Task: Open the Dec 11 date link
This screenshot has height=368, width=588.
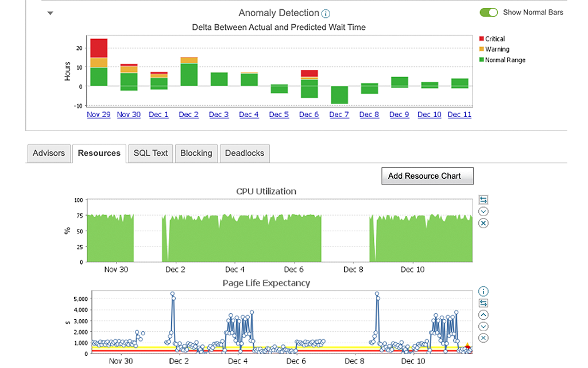Action: 459,114
